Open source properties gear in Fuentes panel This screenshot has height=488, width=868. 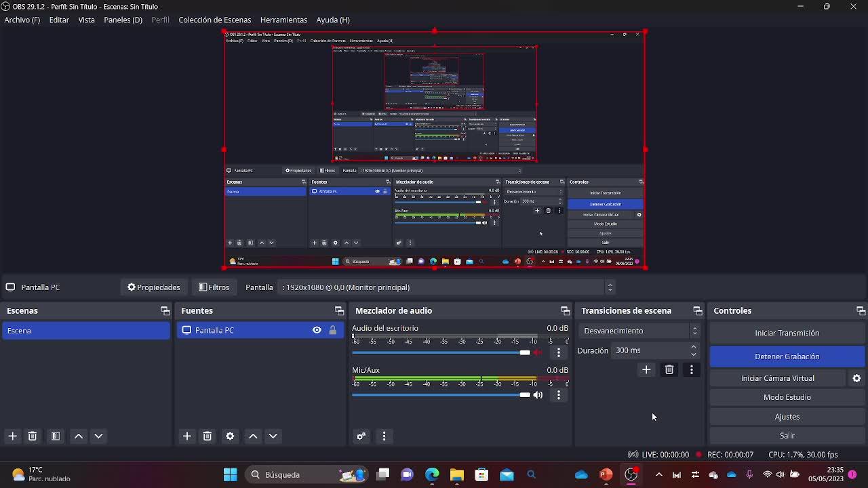(x=230, y=436)
